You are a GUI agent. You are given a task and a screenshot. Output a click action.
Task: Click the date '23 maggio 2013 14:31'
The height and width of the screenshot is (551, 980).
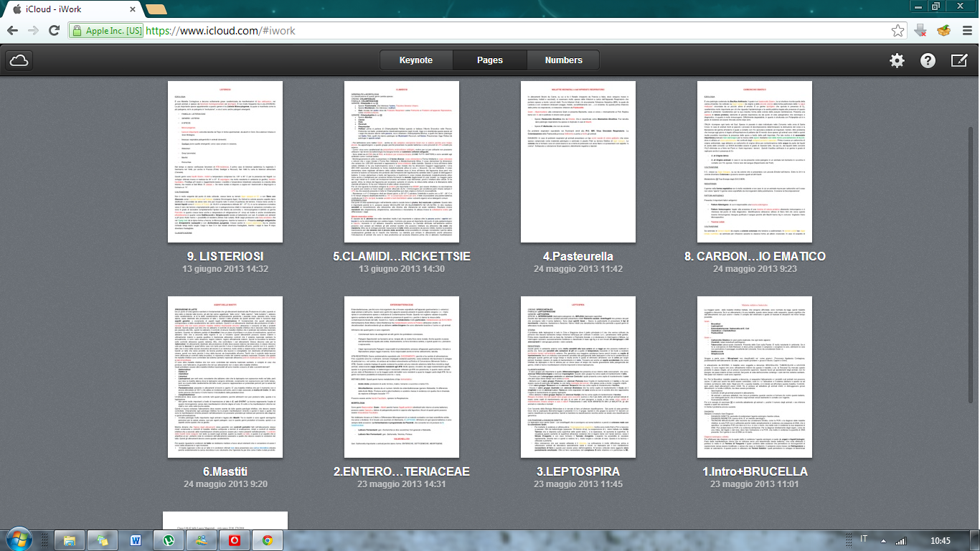coord(402,484)
